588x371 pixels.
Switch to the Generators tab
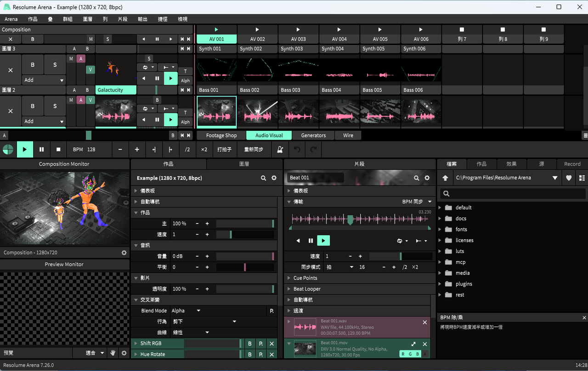click(313, 135)
